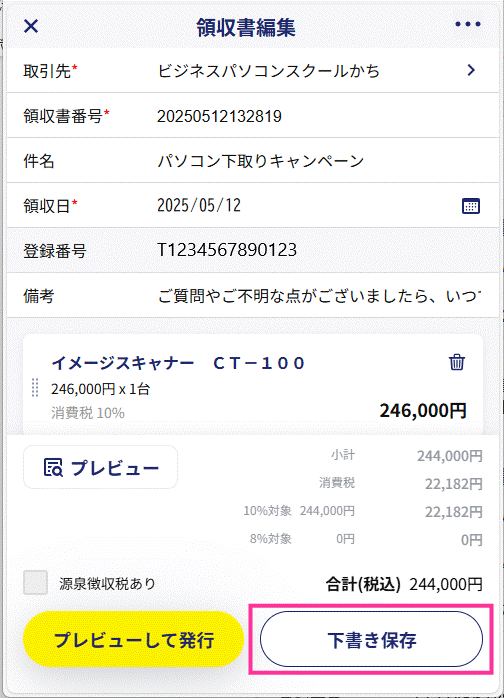Expand 取引先 selection via the right chevron
Image resolution: width=504 pixels, height=698 pixels.
[471, 70]
